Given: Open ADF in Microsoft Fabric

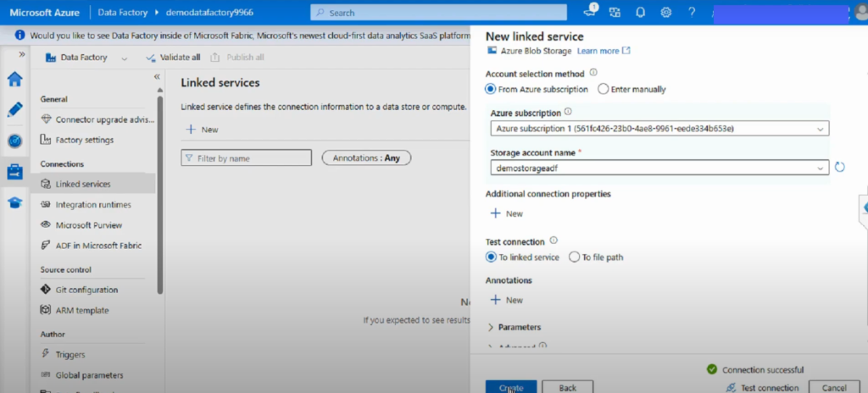Looking at the screenshot, I should (92, 246).
